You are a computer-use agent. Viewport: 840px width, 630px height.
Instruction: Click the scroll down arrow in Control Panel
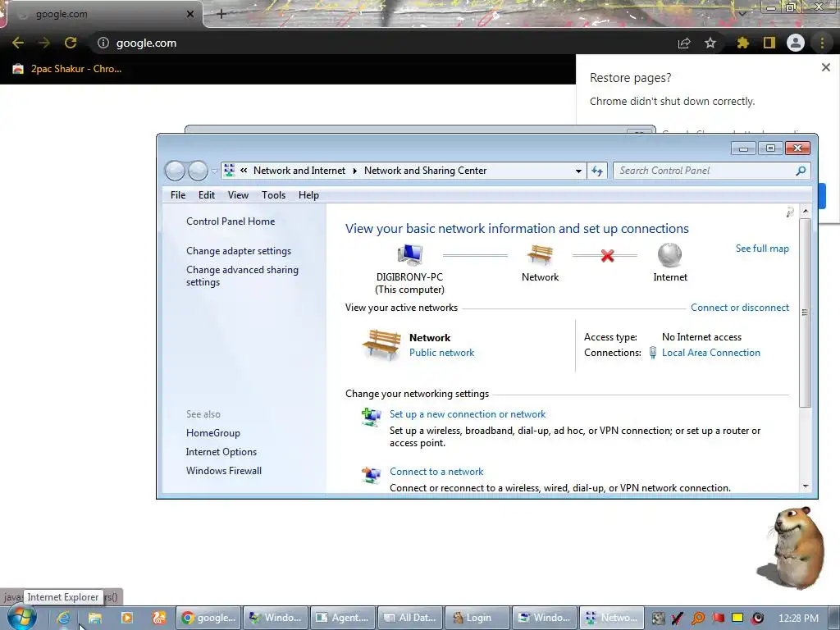pyautogui.click(x=806, y=486)
